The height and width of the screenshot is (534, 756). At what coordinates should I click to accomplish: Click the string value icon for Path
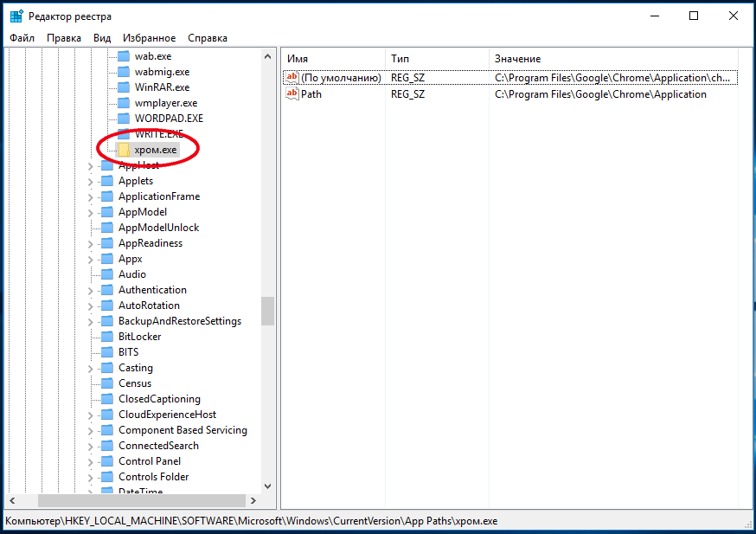point(292,94)
